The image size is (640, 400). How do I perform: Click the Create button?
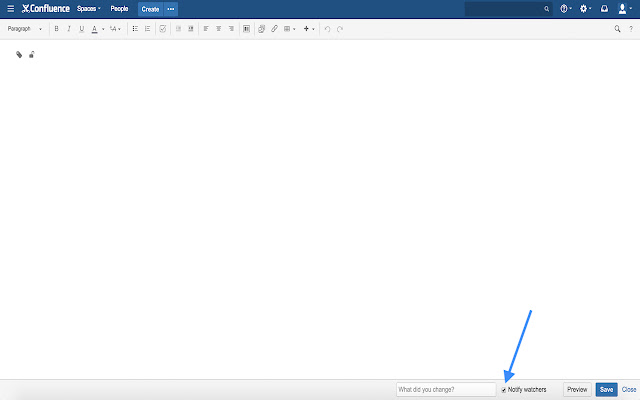click(150, 9)
